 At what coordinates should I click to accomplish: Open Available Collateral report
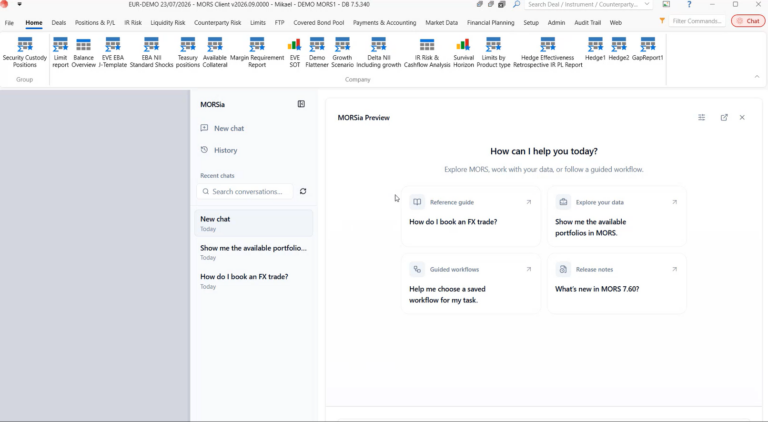(215, 52)
